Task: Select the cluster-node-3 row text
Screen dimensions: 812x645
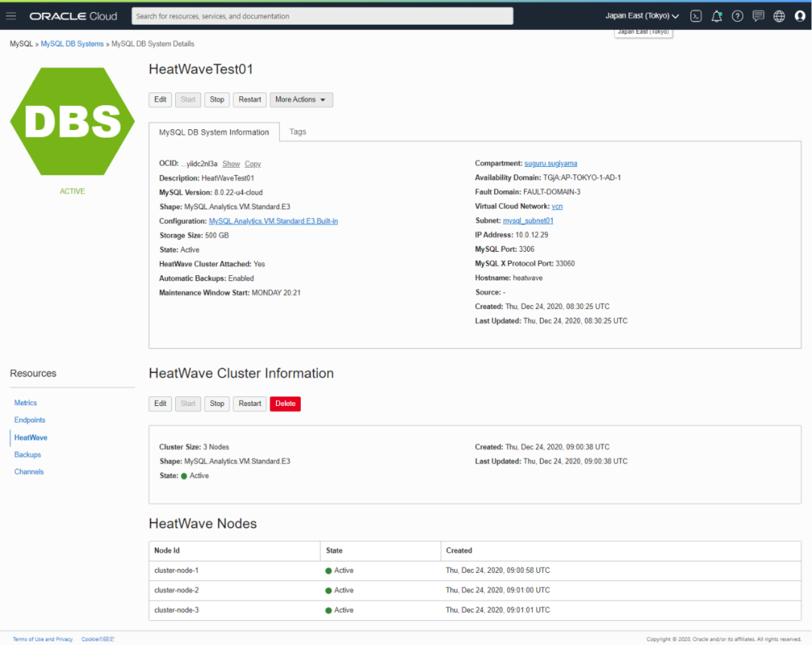Action: click(x=177, y=610)
